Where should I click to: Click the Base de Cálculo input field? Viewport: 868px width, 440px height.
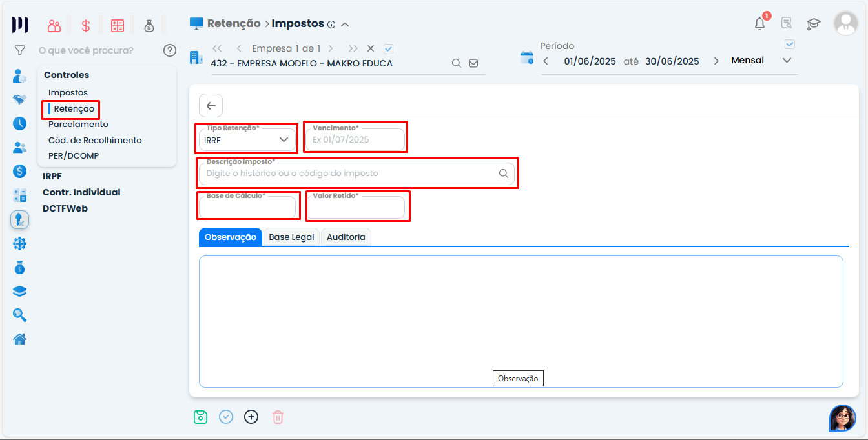coord(248,208)
